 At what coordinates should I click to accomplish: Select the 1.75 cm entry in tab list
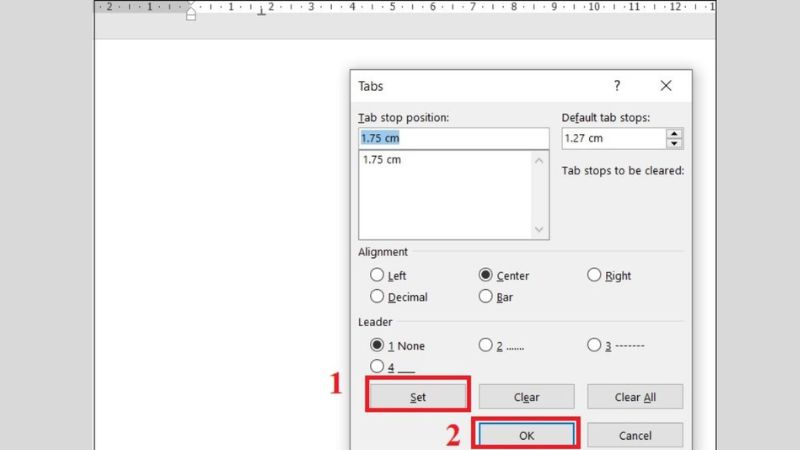[382, 160]
